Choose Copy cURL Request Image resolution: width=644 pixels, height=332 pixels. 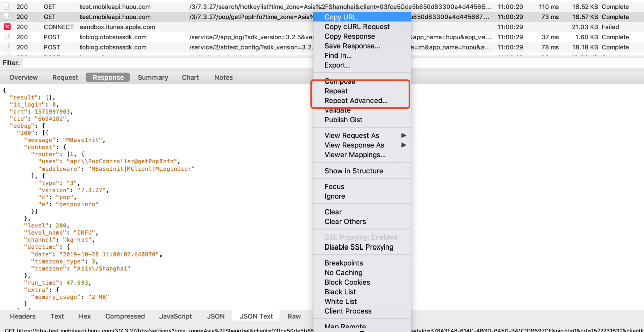pyautogui.click(x=357, y=27)
